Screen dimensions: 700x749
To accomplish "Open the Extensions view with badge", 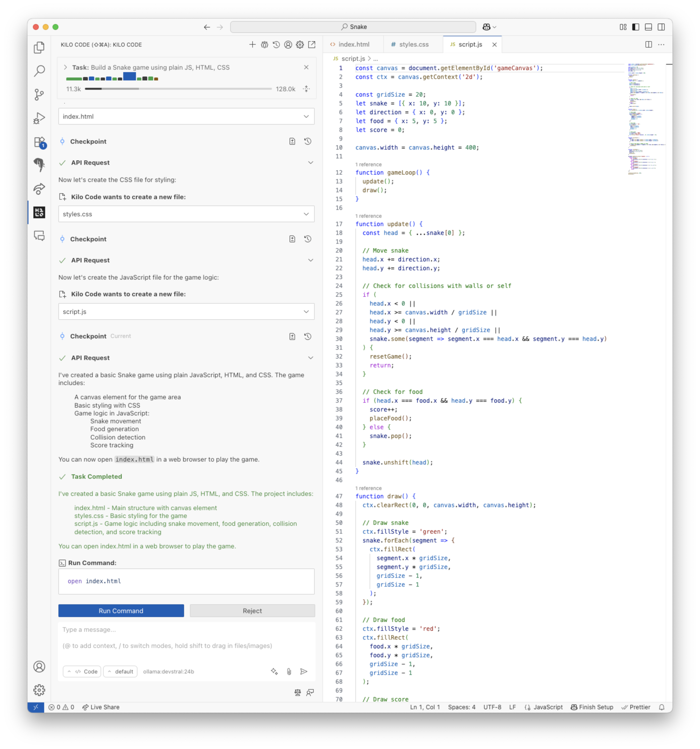I will click(39, 142).
